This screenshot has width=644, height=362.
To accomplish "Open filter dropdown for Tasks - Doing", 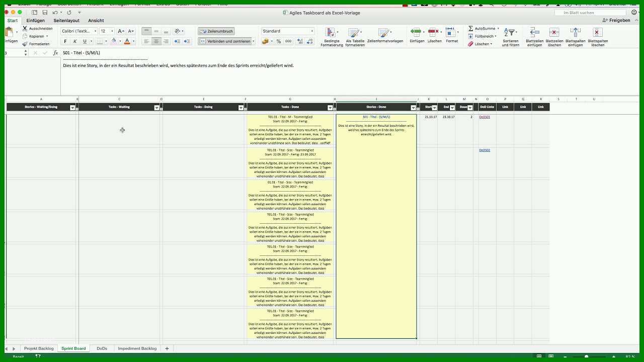I will pos(241,108).
